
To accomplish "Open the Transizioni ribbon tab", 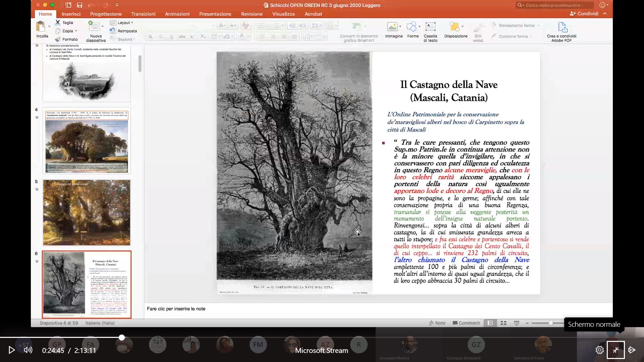I will 143,14.
